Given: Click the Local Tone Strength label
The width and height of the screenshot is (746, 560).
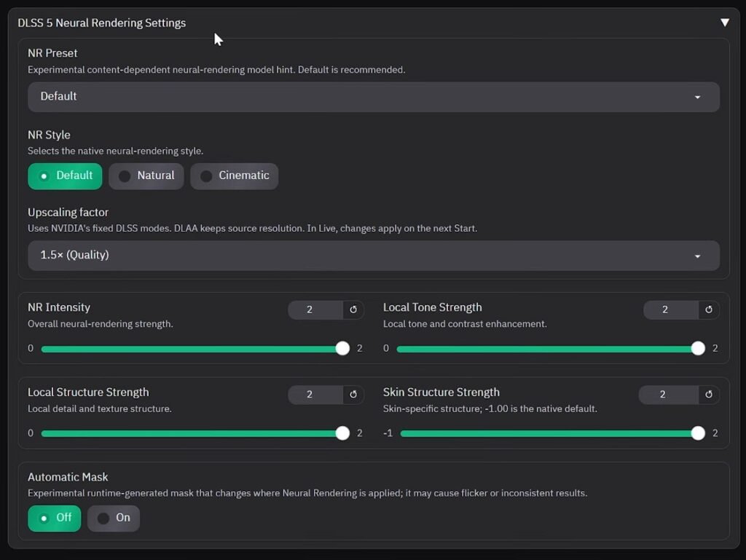Looking at the screenshot, I should pyautogui.click(x=433, y=307).
